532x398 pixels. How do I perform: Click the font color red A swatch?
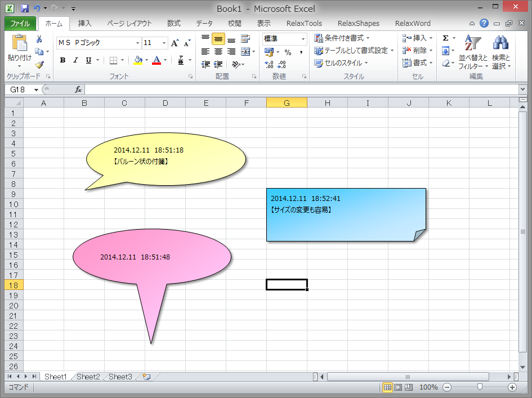point(157,60)
